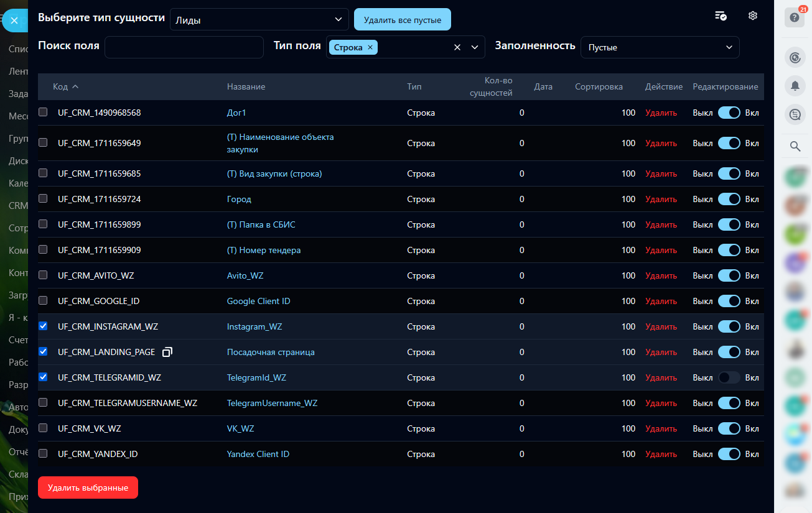Click the Удалить все пустые button
The image size is (812, 513).
(x=402, y=20)
